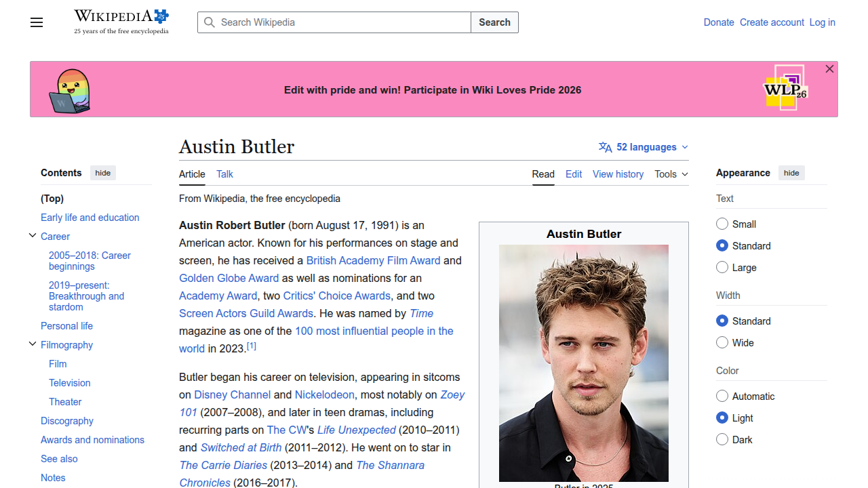This screenshot has height=488, width=868.
Task: Go to Personal life section
Action: pyautogui.click(x=66, y=326)
